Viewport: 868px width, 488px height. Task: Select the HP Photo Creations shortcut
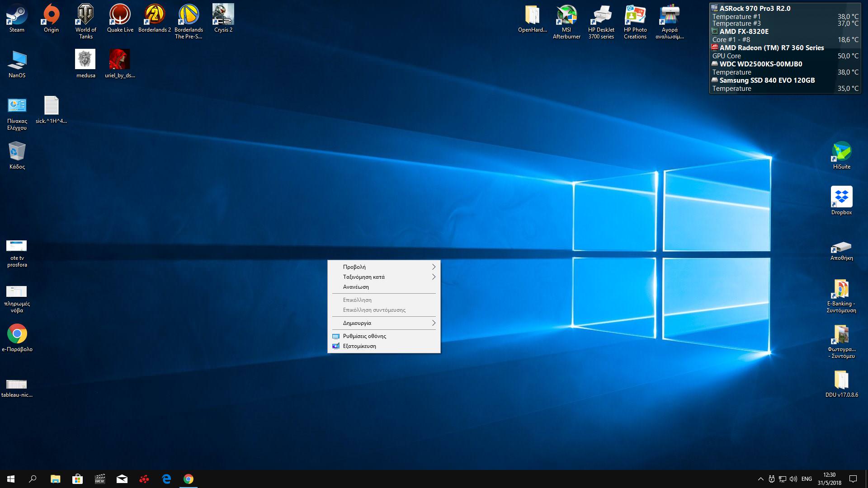[635, 21]
